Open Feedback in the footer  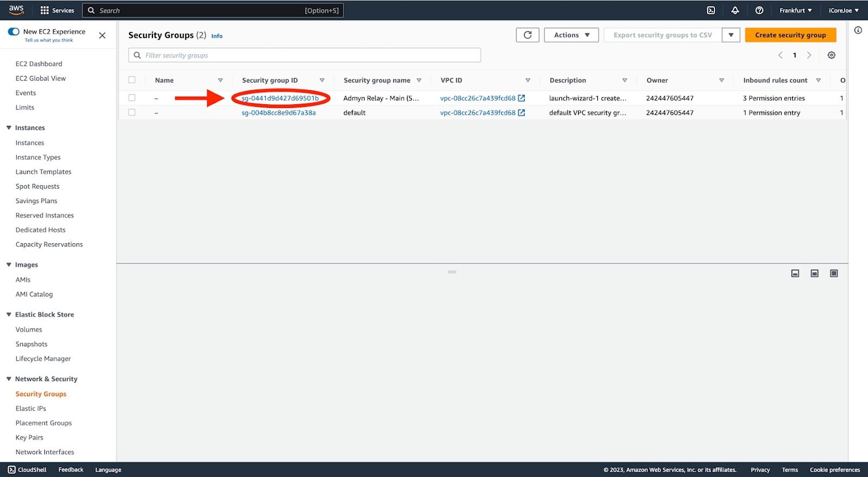pyautogui.click(x=71, y=470)
